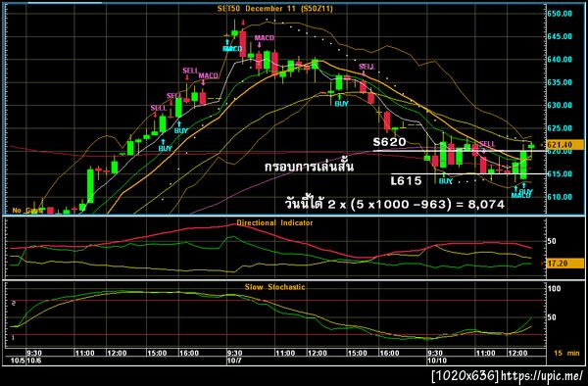Click the pink MACD label in 10/6 session
The width and height of the screenshot is (588, 386).
pyautogui.click(x=208, y=75)
